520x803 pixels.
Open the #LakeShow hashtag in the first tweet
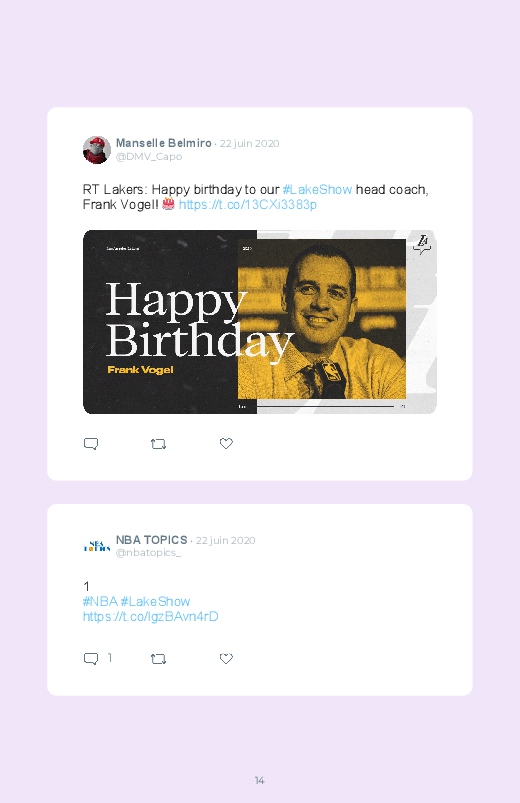tap(317, 189)
